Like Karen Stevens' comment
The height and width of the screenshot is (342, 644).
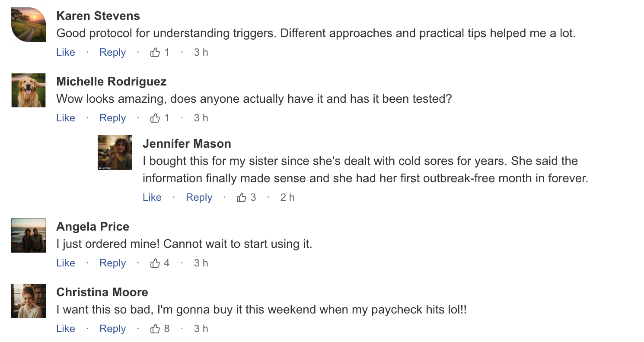(x=66, y=53)
